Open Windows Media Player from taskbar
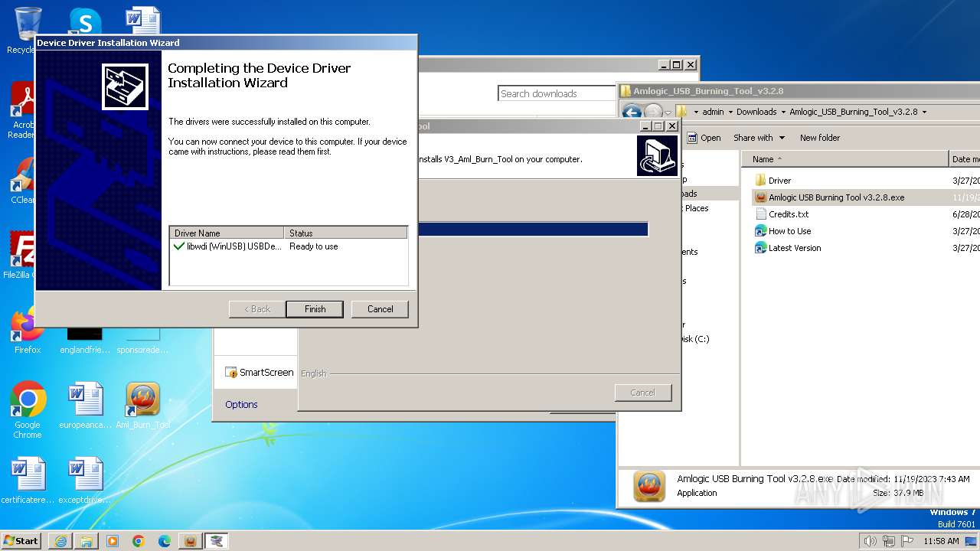The height and width of the screenshot is (551, 980). point(113,541)
